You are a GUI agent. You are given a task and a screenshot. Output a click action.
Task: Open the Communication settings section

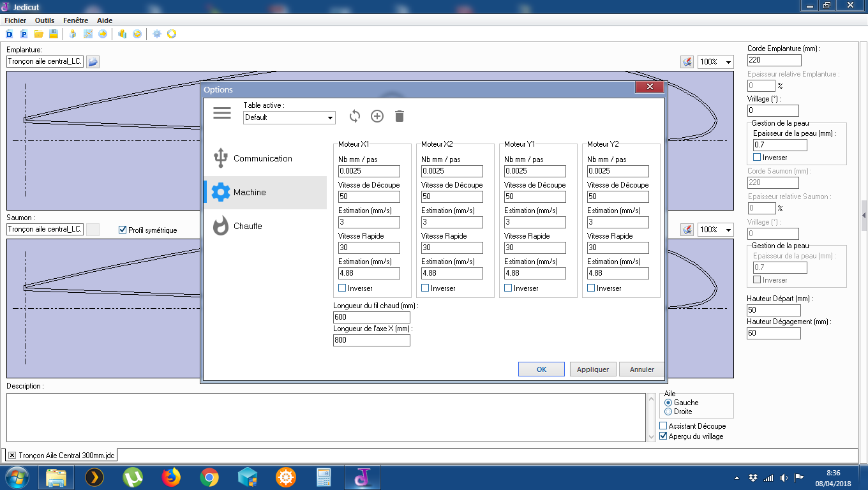(x=262, y=158)
